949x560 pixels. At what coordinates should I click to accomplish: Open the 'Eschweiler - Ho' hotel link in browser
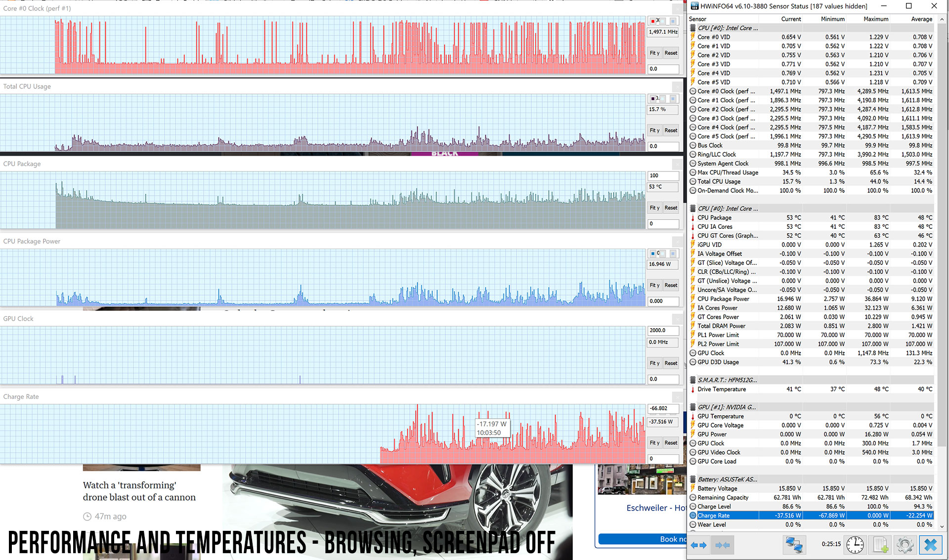(x=656, y=508)
